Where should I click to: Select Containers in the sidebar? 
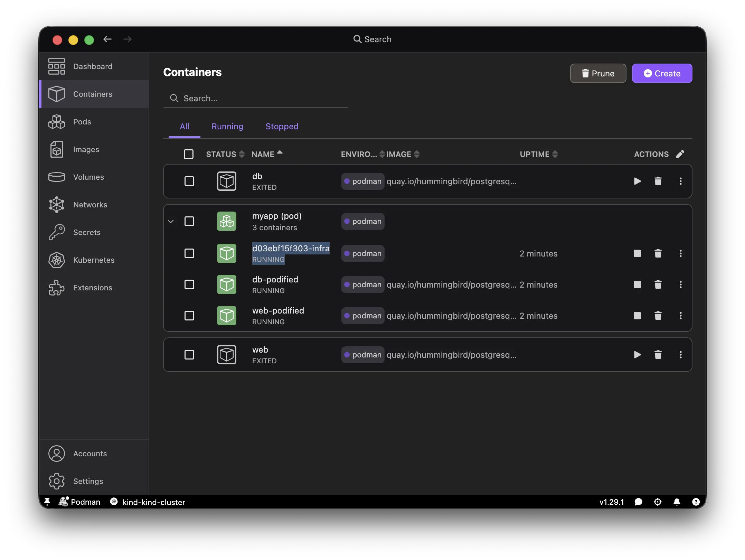94,94
